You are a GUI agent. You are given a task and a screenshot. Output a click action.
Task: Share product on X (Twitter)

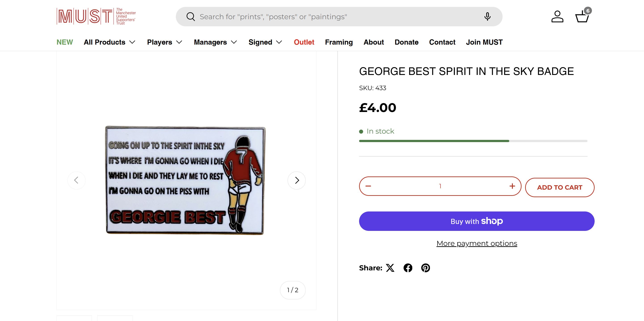(390, 268)
